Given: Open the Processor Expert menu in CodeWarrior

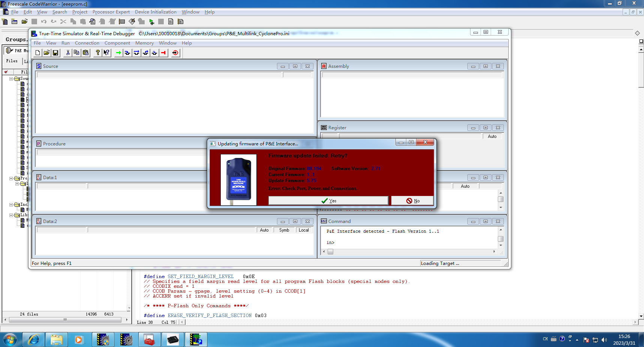Looking at the screenshot, I should pyautogui.click(x=111, y=12).
